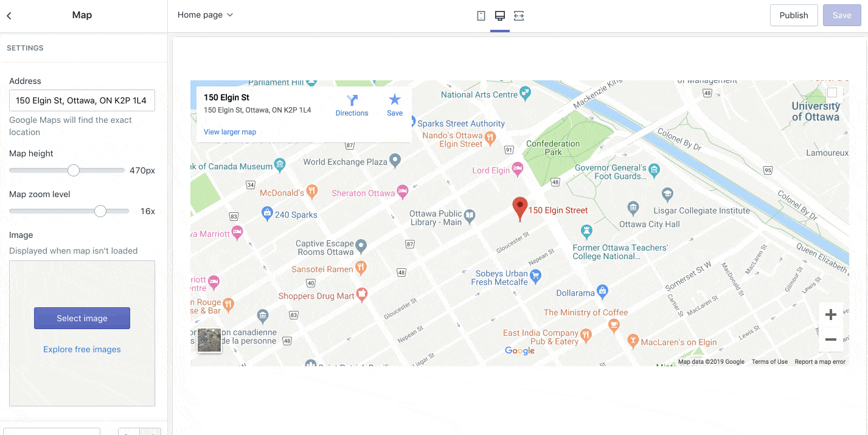Click the Governor General's Foot Guards icon

click(x=654, y=170)
